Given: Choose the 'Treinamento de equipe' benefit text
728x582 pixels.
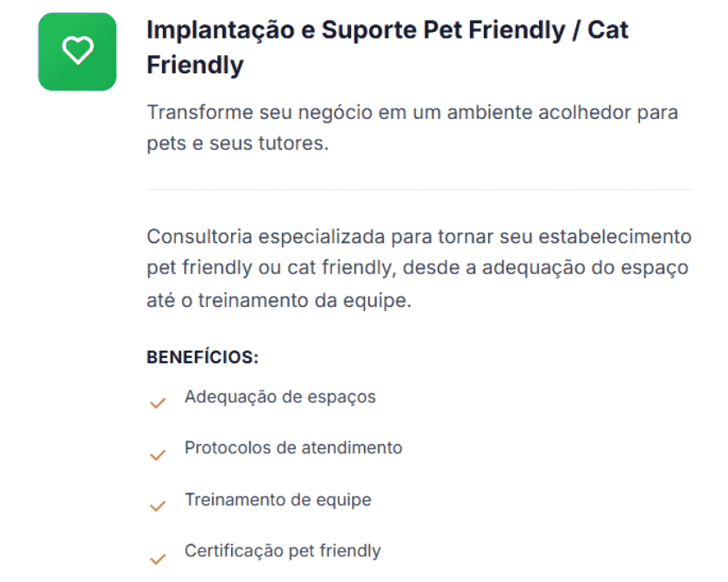Looking at the screenshot, I should [x=278, y=500].
